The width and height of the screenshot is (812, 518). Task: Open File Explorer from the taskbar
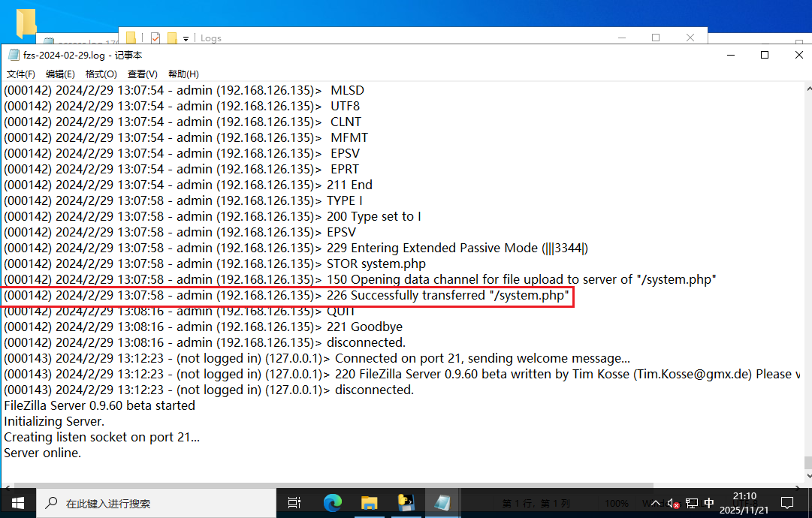point(370,502)
